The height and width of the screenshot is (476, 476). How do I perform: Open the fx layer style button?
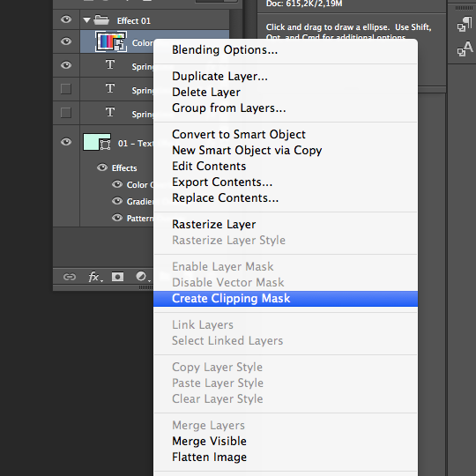(x=95, y=277)
